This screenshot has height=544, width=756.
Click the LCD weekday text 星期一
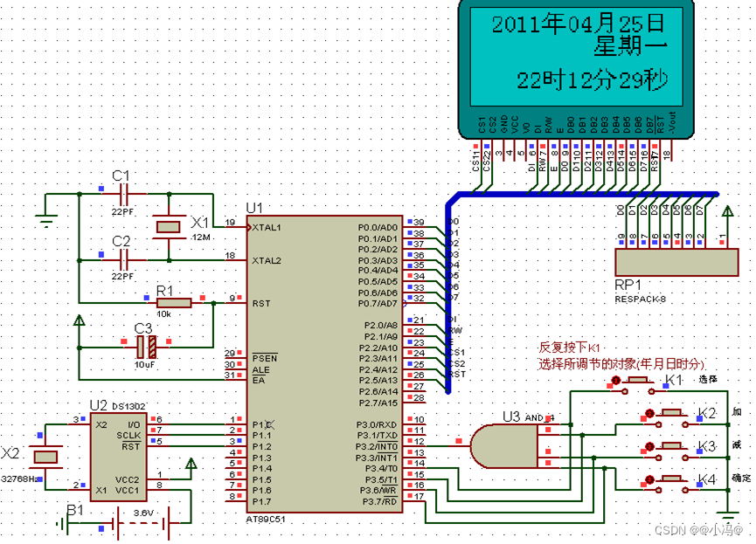[630, 47]
